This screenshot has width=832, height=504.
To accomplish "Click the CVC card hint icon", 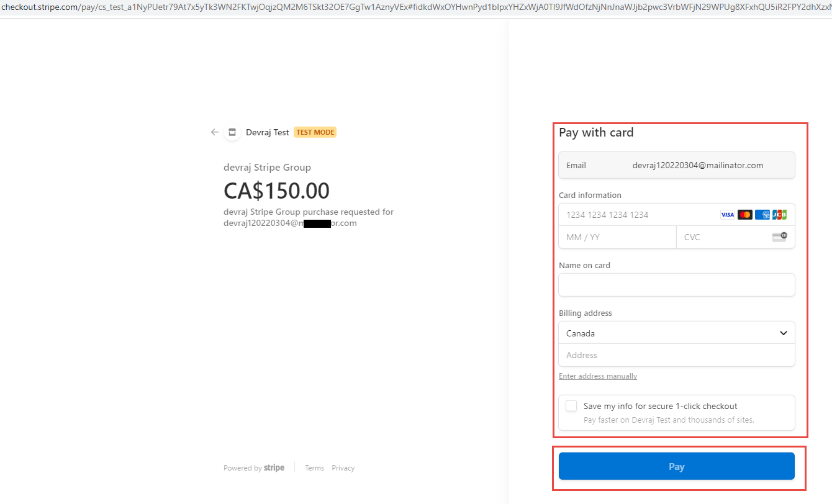I will 780,237.
